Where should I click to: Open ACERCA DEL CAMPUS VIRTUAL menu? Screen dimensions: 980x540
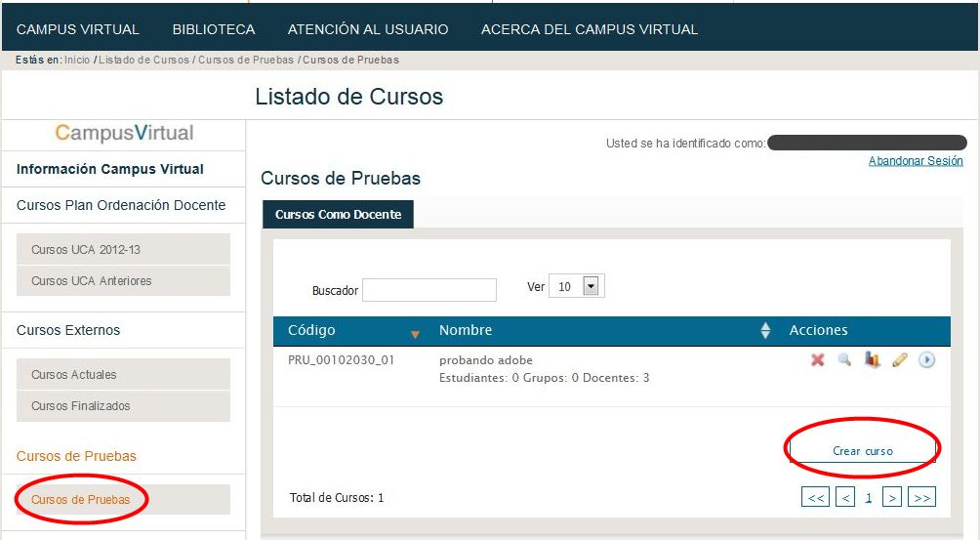(x=590, y=29)
